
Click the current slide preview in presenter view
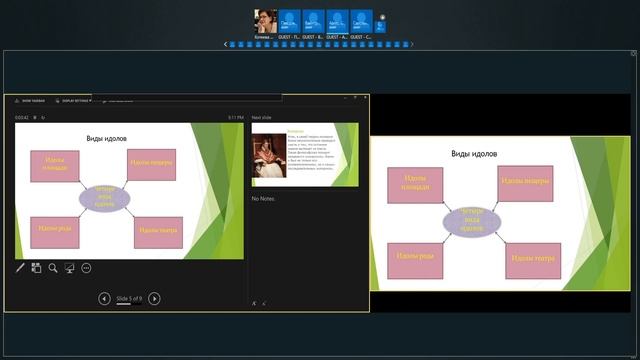coord(129,191)
